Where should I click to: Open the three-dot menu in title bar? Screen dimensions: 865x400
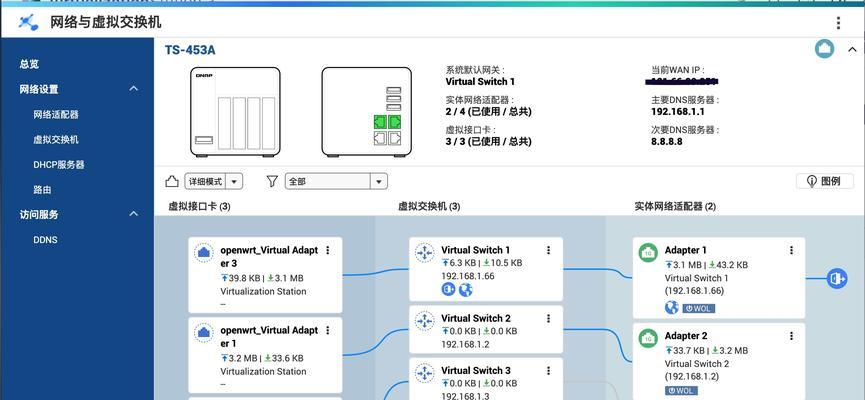point(838,23)
